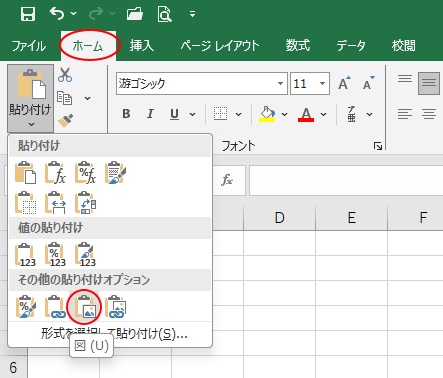The width and height of the screenshot is (443, 378).
Task: Click the Format Painter brush icon
Action: pyautogui.click(x=65, y=121)
